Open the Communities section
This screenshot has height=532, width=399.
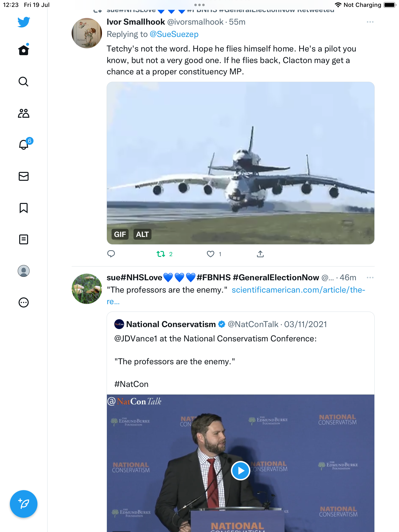point(24,113)
